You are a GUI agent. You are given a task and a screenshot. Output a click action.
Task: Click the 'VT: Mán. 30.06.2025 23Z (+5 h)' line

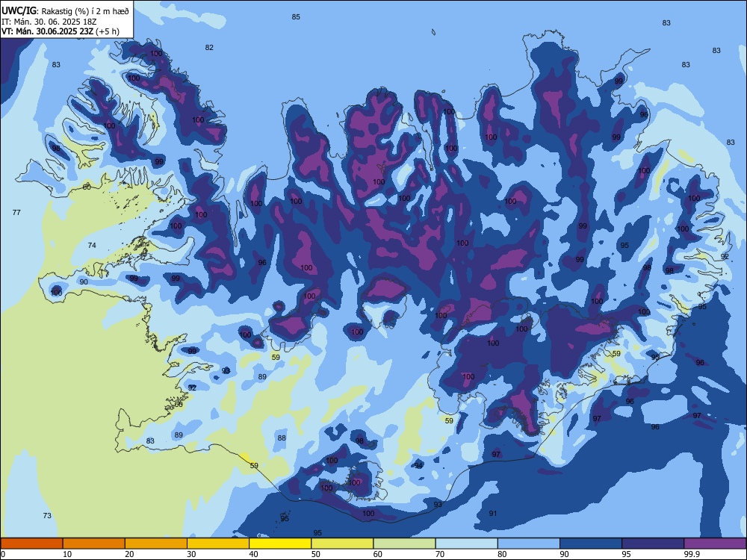point(61,31)
